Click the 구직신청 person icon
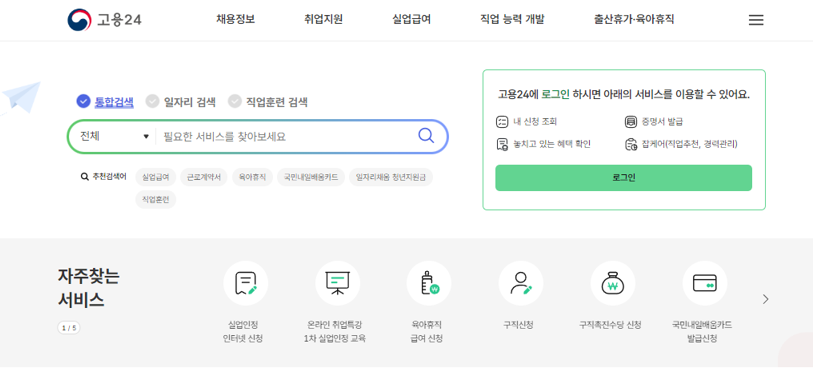Viewport: 813px width, 375px height. (521, 283)
